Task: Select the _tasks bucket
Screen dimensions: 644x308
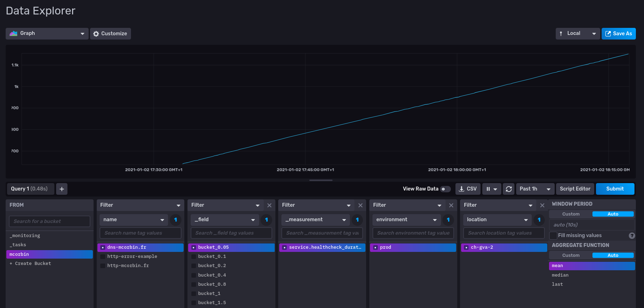Action: 49,245
